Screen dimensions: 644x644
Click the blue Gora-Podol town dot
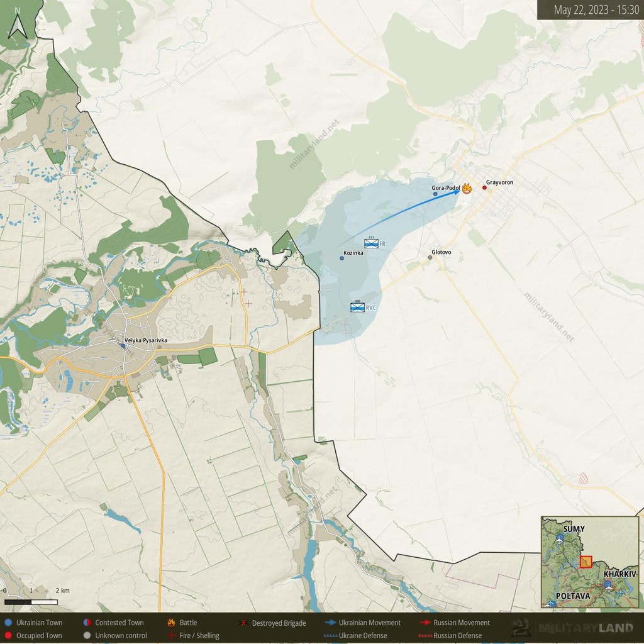[435, 194]
